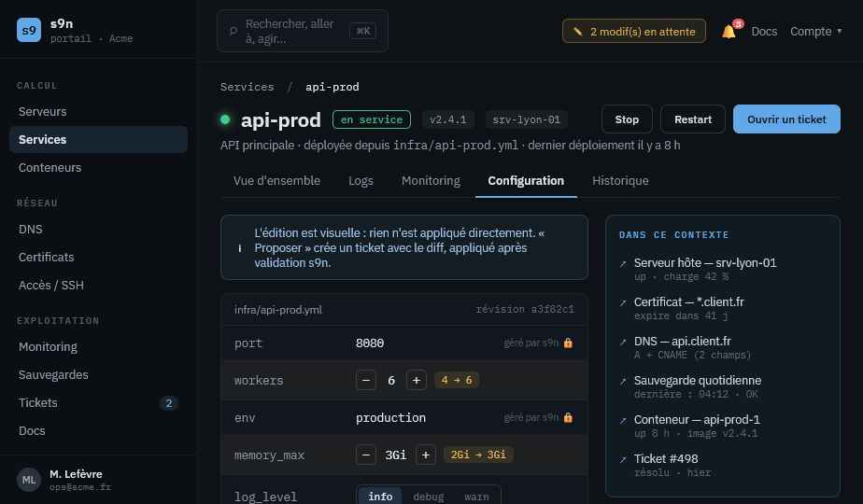Click the lock icon on port row

568,343
